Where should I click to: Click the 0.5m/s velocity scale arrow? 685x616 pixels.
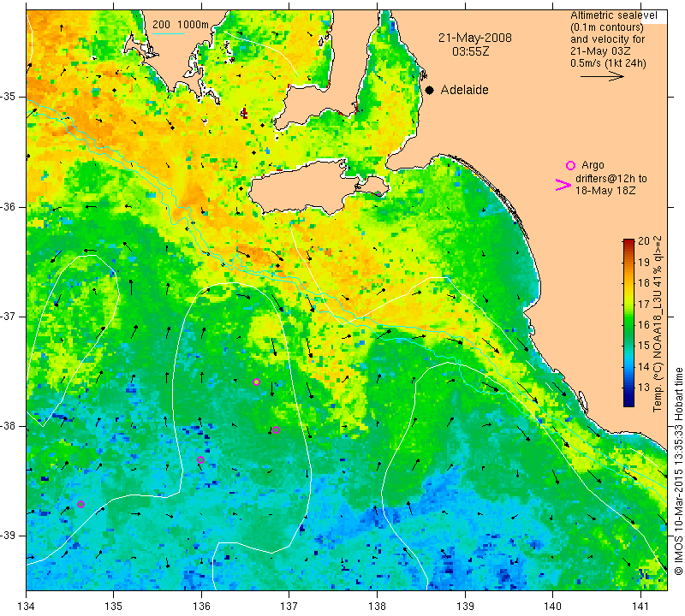point(602,76)
